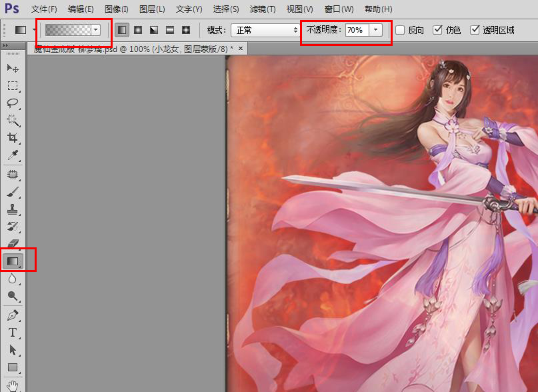538x392 pixels.
Task: Click the 不透明度 label
Action: pos(323,30)
